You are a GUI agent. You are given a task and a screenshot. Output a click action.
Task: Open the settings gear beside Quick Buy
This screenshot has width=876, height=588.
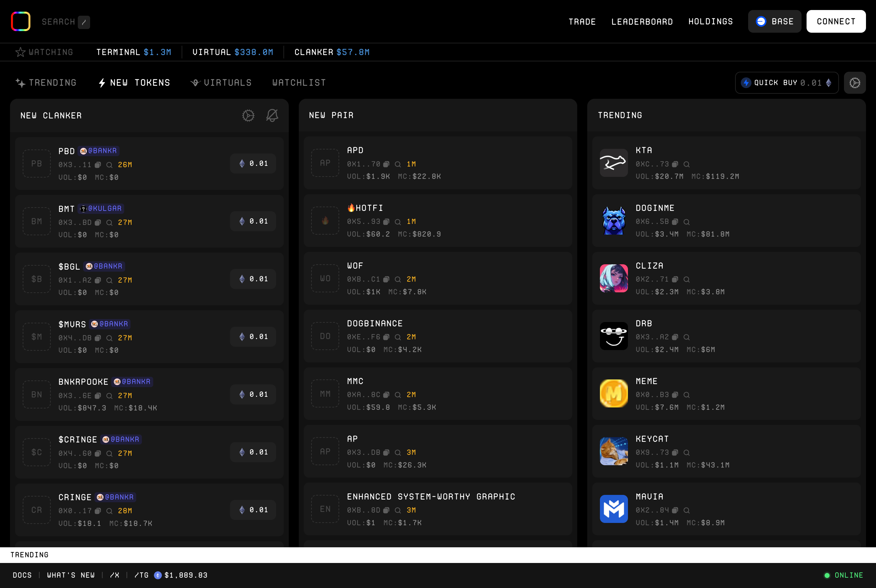point(854,83)
